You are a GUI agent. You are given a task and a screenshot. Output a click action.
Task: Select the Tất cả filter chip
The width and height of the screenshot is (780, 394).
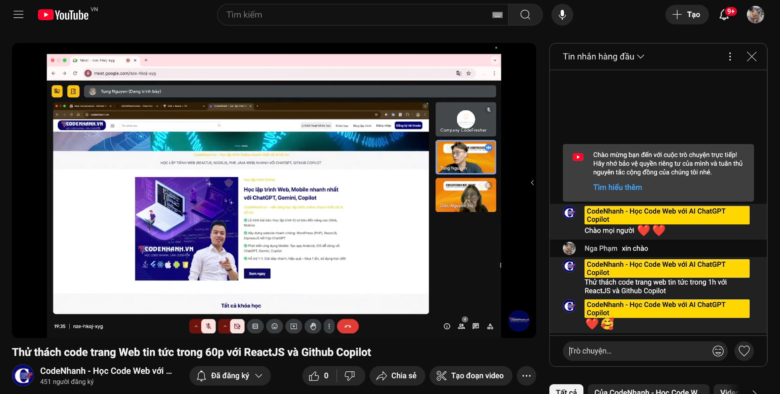click(x=566, y=391)
